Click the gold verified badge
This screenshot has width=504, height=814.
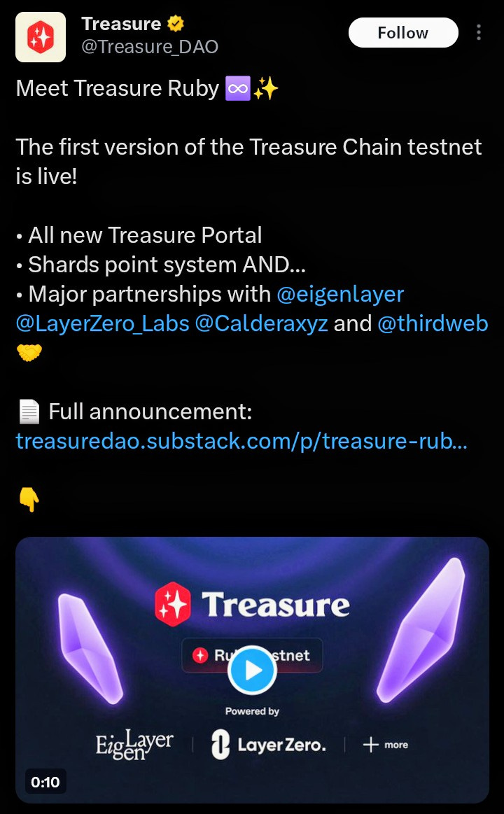click(176, 23)
